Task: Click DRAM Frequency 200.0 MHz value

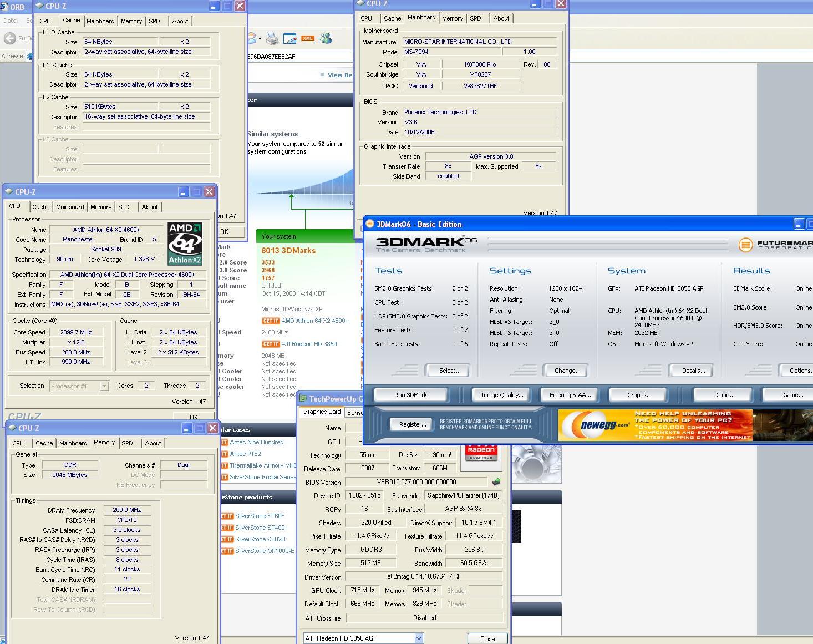Action: (127, 510)
